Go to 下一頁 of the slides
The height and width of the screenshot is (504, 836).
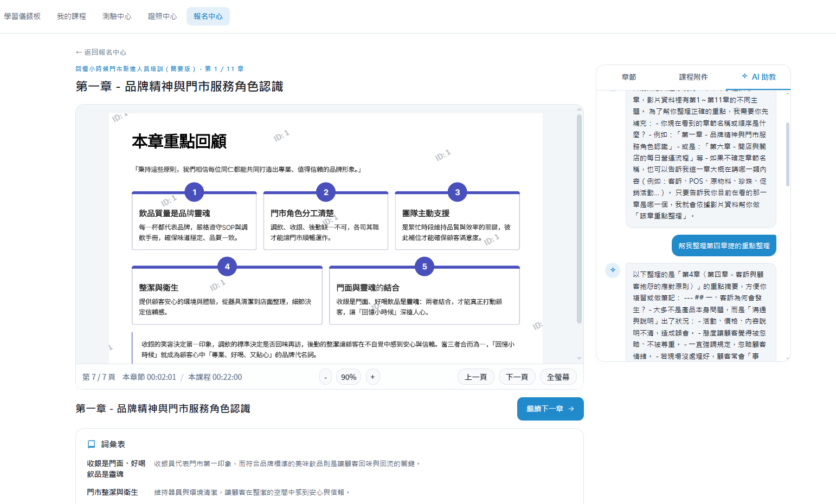(517, 377)
